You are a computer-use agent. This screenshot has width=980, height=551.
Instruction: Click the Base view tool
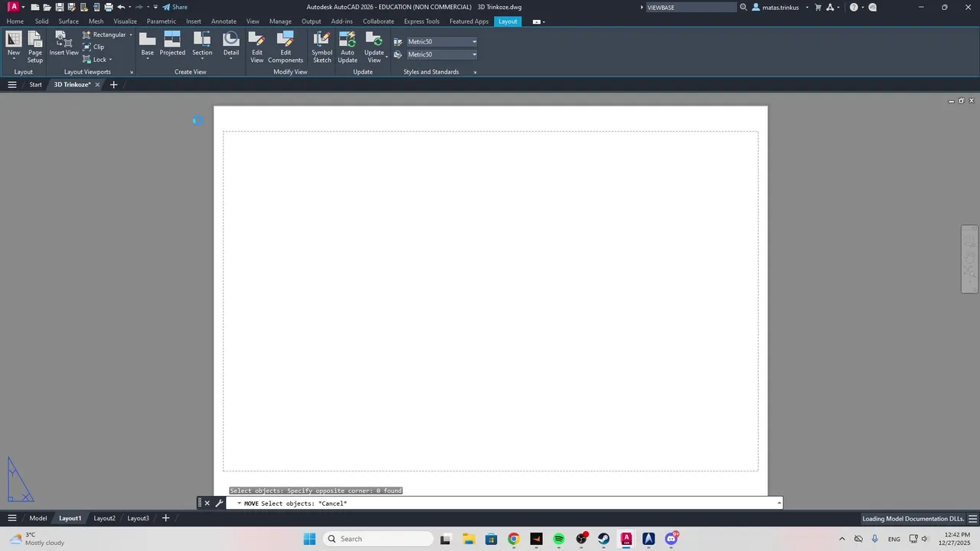pyautogui.click(x=147, y=44)
